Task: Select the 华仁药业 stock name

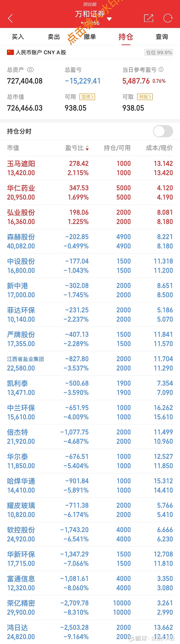Action: tap(21, 188)
